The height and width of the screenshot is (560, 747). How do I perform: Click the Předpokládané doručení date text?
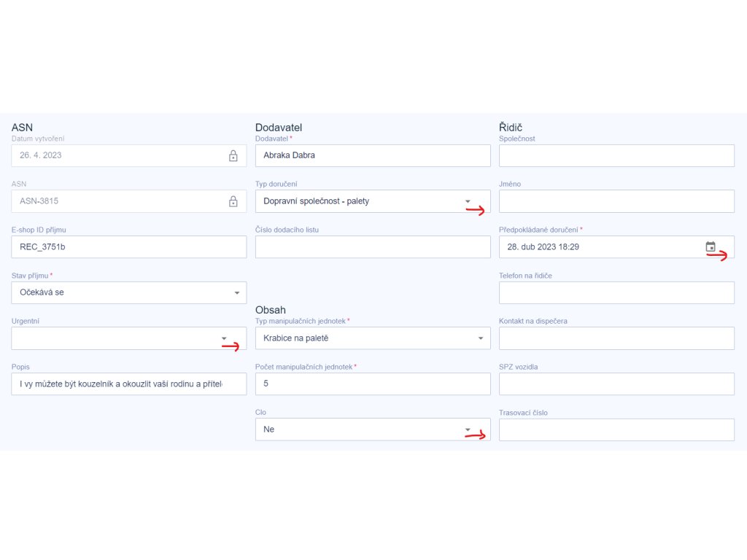[x=543, y=247]
